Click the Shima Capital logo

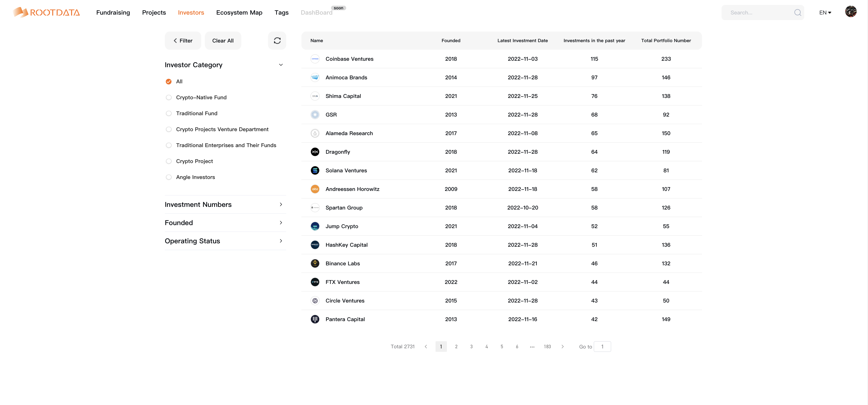coord(315,96)
